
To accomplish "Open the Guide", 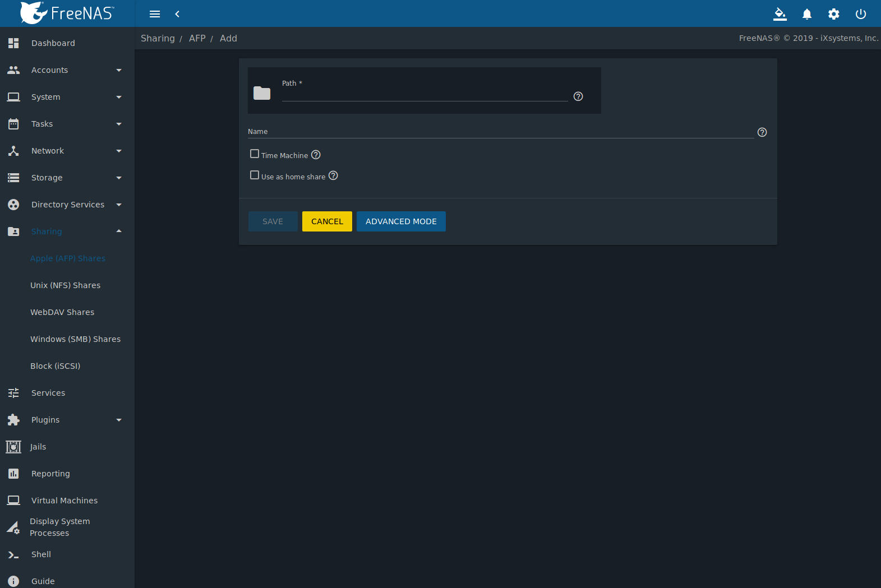I will coord(43,581).
